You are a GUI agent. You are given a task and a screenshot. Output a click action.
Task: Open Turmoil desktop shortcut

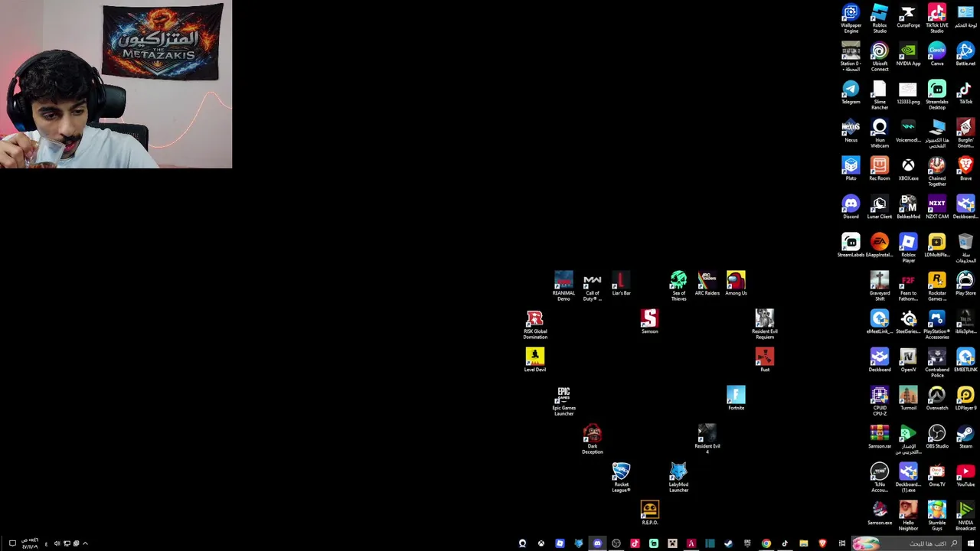click(908, 399)
